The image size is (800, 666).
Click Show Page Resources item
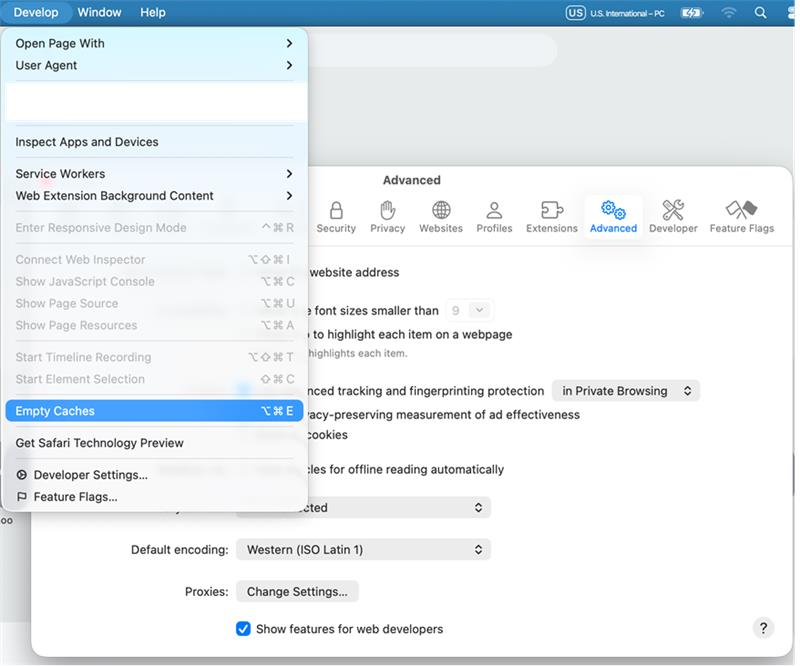click(x=154, y=325)
